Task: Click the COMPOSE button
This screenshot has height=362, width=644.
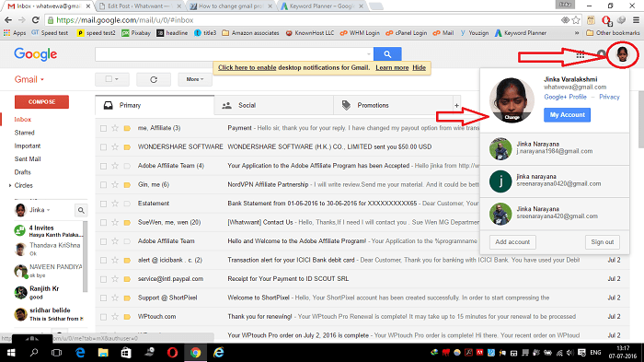Action: 41,101
